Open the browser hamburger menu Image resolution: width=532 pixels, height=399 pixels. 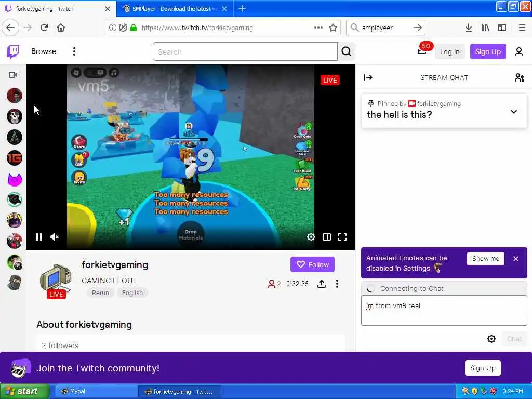click(522, 28)
